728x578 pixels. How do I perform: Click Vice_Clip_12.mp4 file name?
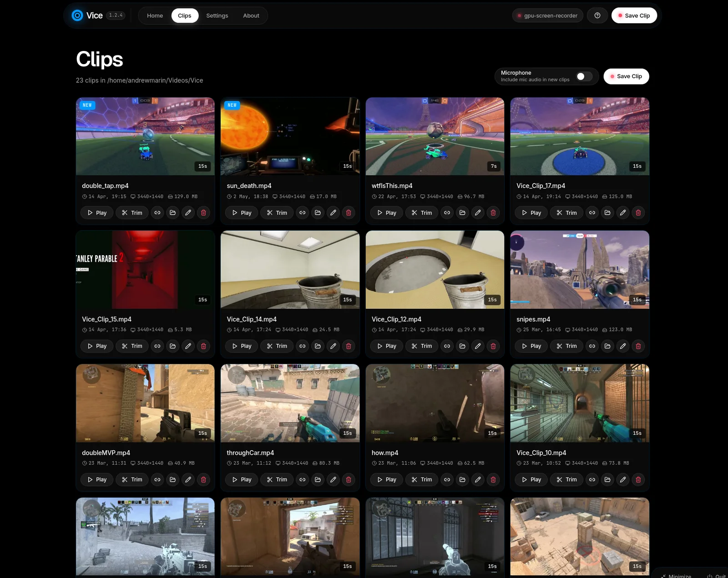click(396, 319)
